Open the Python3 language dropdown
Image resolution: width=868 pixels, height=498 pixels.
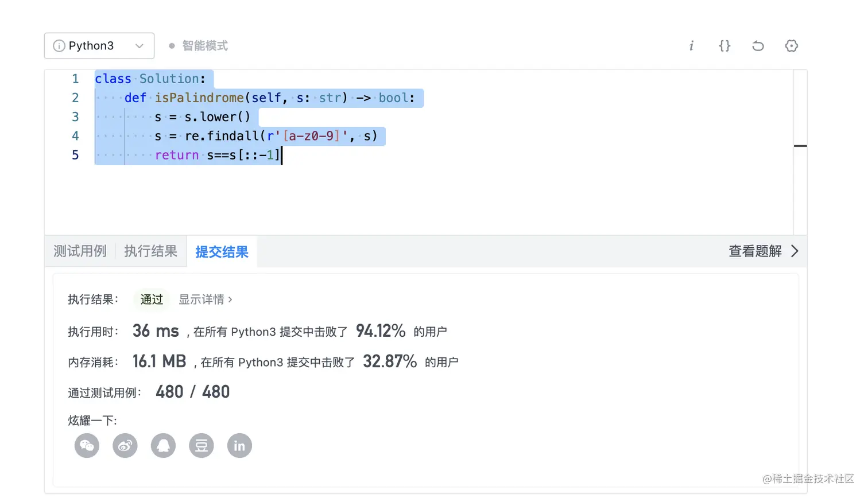(x=99, y=46)
